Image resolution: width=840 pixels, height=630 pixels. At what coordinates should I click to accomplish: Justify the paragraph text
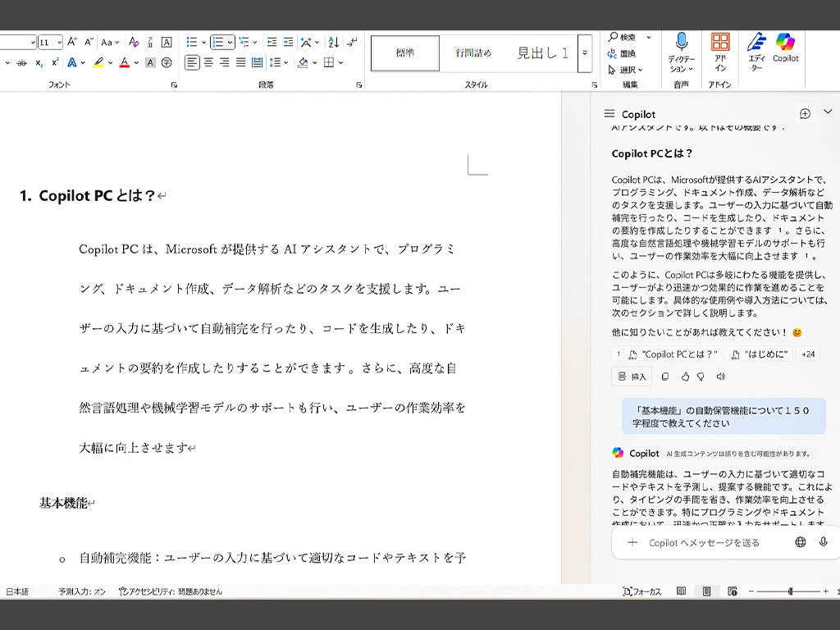[241, 62]
